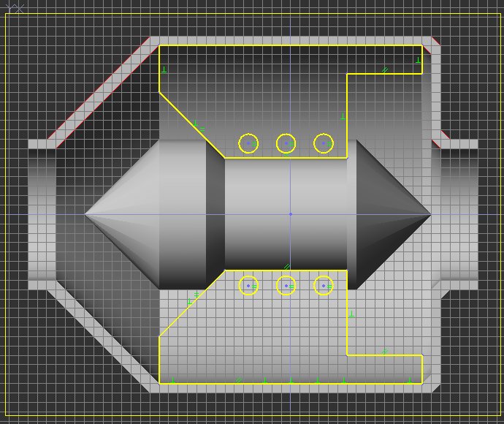Select parallel constraint on lower sketch's step edge

pos(385,352)
